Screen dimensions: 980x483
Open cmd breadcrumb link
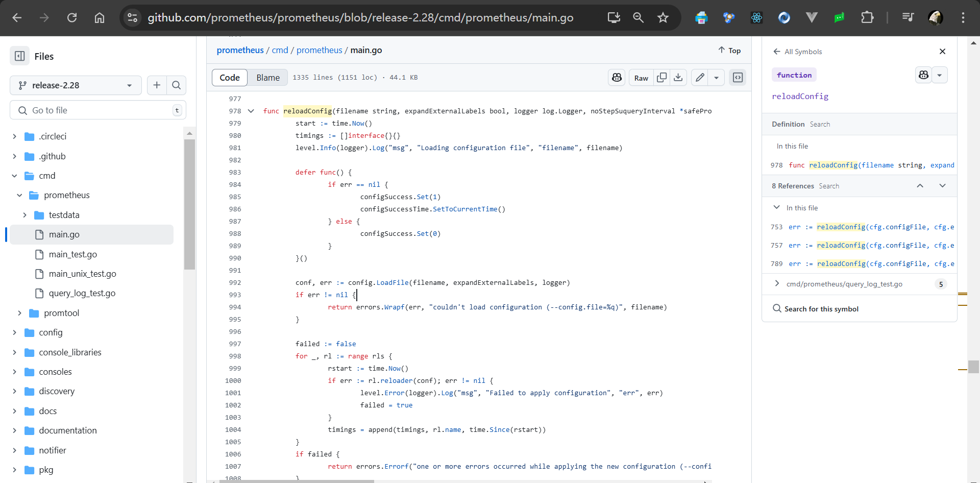click(280, 50)
